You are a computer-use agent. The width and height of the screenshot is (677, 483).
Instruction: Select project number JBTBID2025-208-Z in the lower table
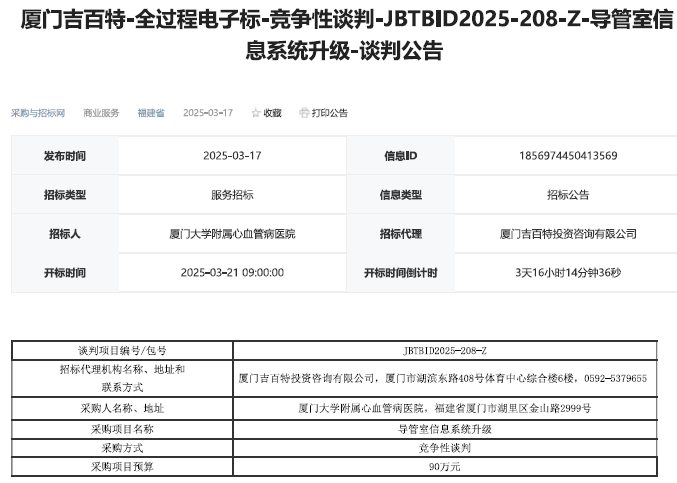(445, 351)
